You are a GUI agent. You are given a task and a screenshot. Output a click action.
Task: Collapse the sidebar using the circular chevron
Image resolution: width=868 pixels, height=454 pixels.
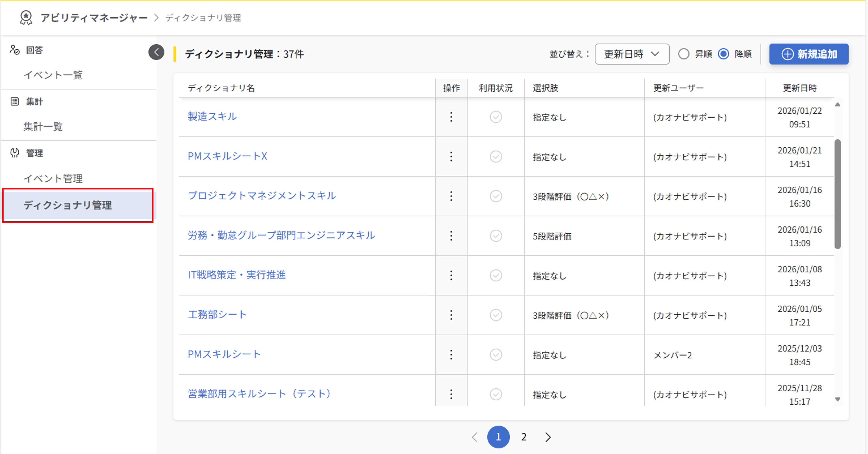[x=156, y=53]
